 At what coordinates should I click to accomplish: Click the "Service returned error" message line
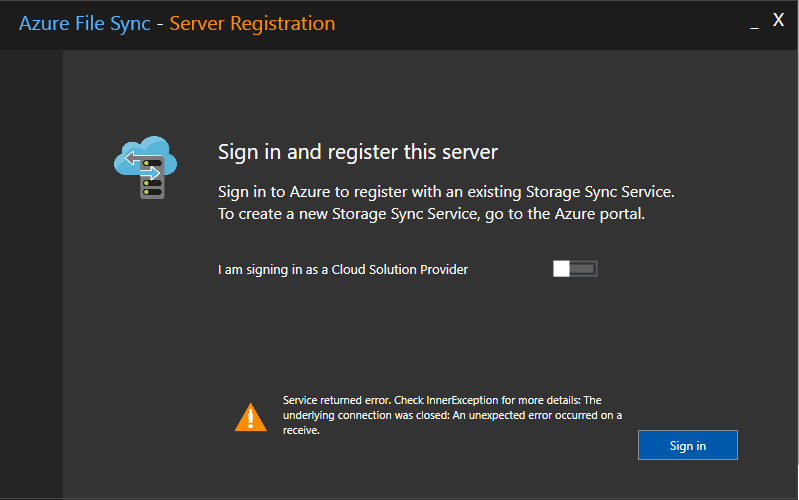442,399
